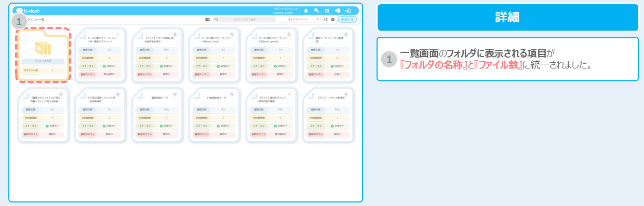The width and height of the screenshot is (644, 206).
Task: Open the テストフォルダ folder card
Action: [44, 55]
